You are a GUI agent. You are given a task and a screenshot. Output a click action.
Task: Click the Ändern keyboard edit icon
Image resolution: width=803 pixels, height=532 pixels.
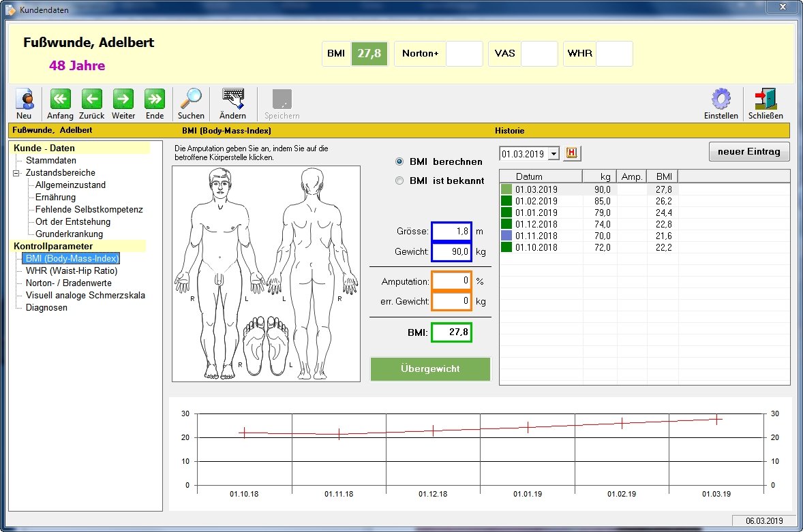coord(232,99)
